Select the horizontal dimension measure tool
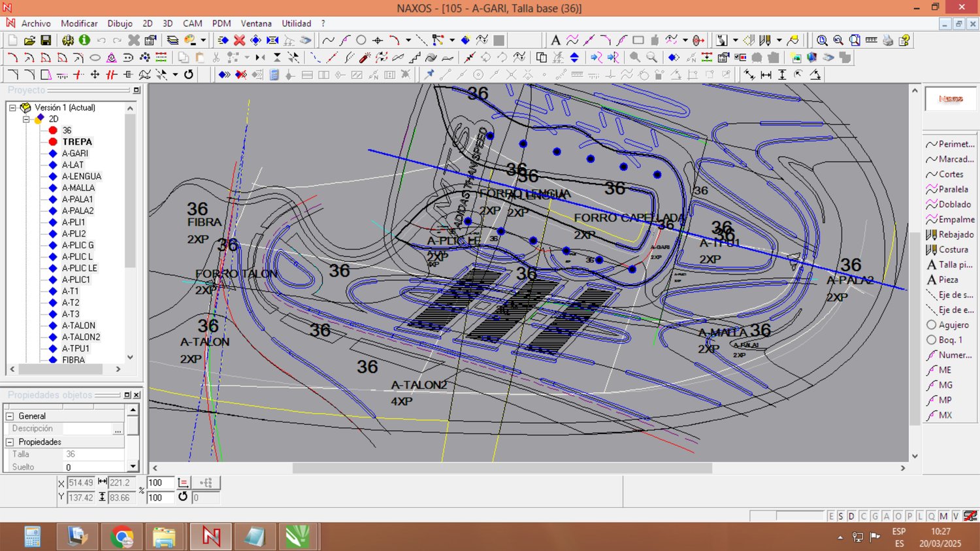Image resolution: width=980 pixels, height=551 pixels. 766,75
